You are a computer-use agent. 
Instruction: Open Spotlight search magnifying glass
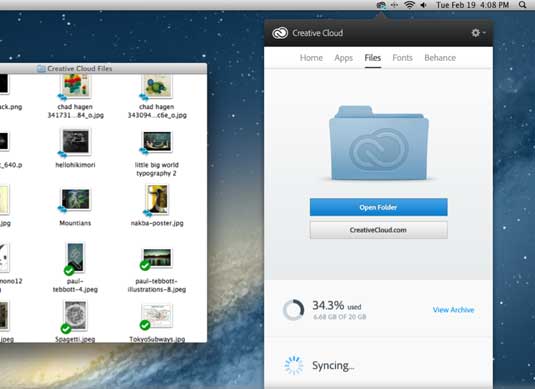tap(522, 5)
